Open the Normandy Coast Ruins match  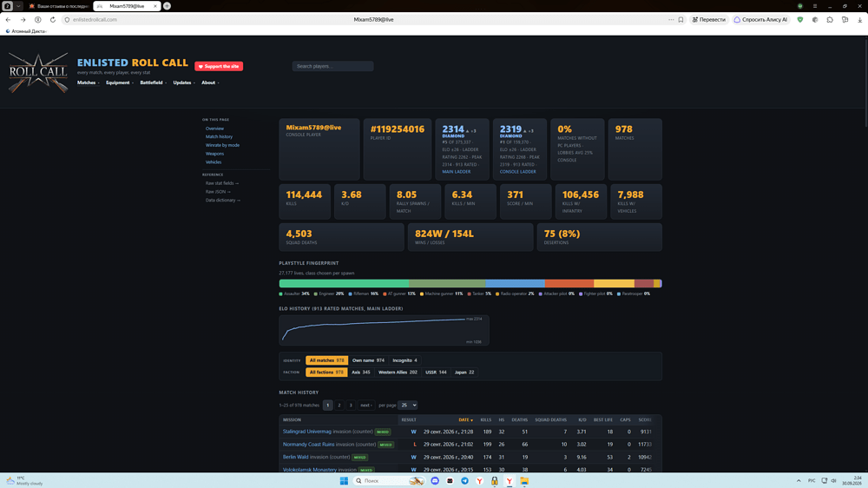point(308,445)
